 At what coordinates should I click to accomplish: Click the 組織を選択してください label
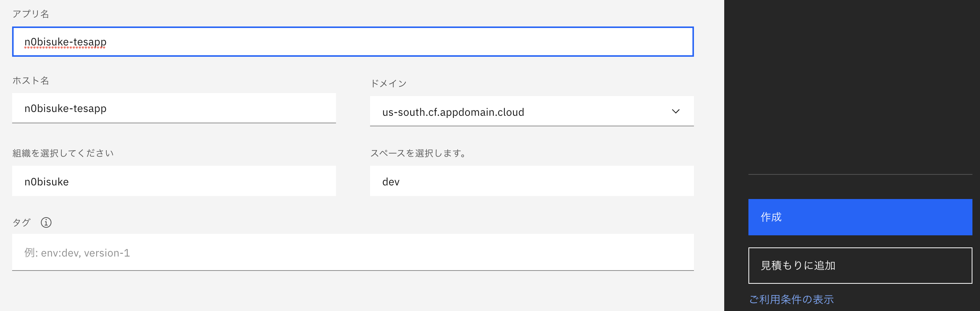click(x=63, y=152)
